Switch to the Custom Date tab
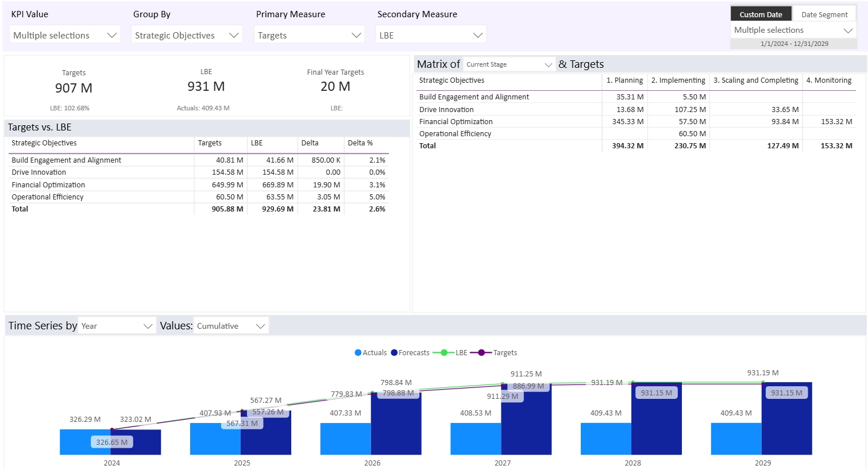Screen dimensions: 868x469 pyautogui.click(x=761, y=14)
